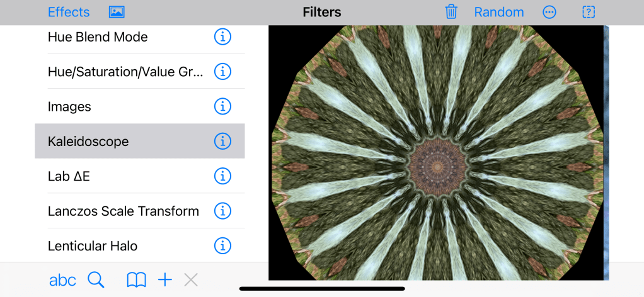Tap the abc alphabetical sort icon
644x297 pixels.
coord(62,280)
